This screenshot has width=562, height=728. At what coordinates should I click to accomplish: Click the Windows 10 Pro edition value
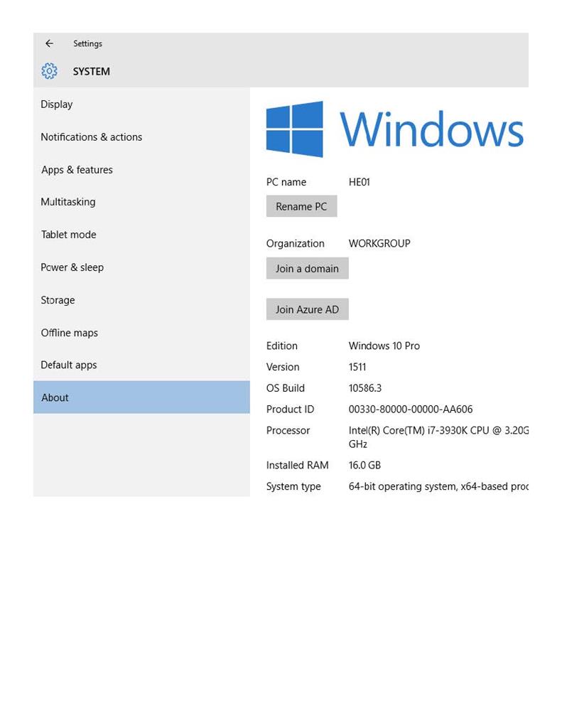click(x=384, y=346)
